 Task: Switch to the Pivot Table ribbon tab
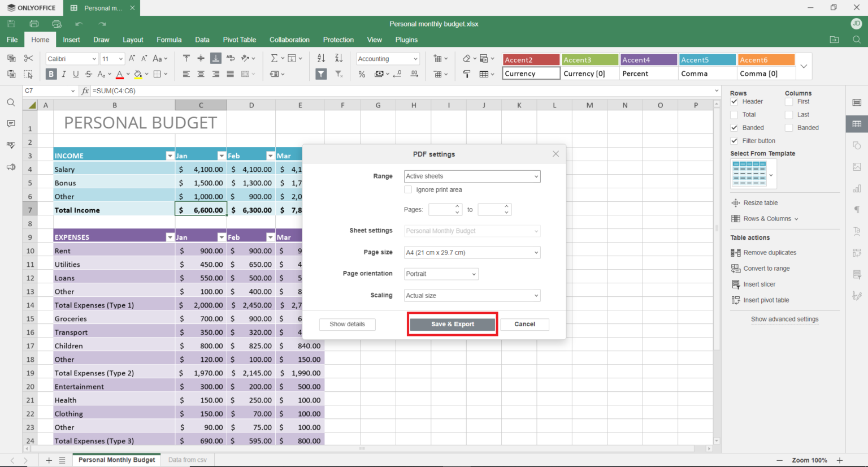pyautogui.click(x=240, y=40)
